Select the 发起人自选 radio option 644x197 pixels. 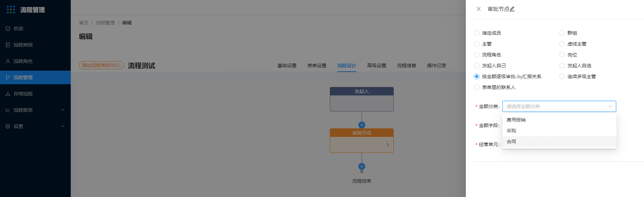point(562,66)
